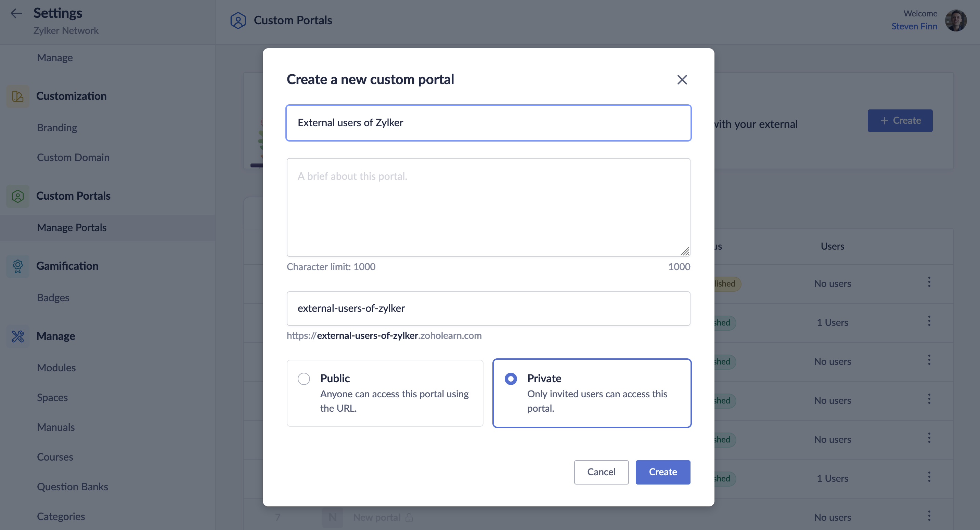
Task: Select the Public portal radio option
Action: point(304,379)
